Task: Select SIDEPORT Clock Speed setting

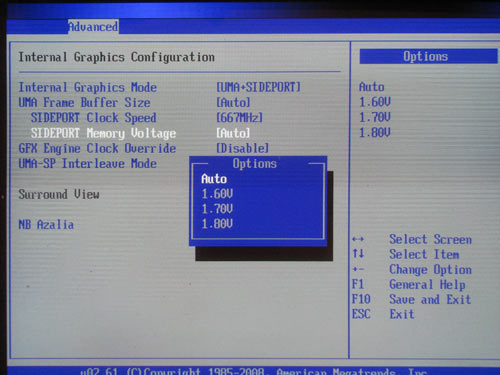Action: click(93, 118)
